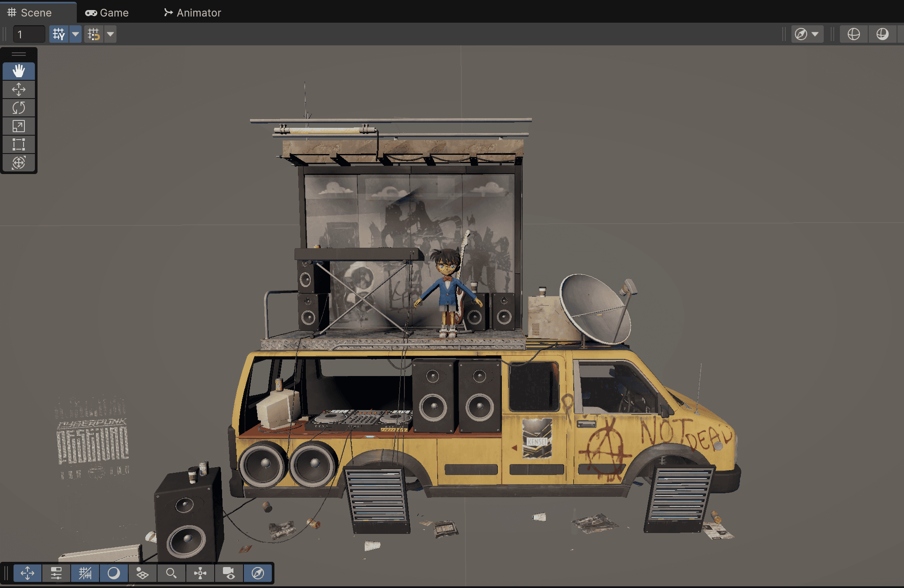This screenshot has height=588, width=904.
Task: Click the Tools overlay drag handle
Action: pyautogui.click(x=19, y=55)
